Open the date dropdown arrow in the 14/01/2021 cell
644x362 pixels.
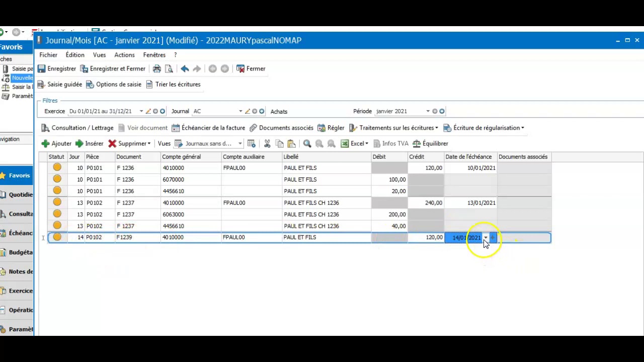click(x=486, y=238)
